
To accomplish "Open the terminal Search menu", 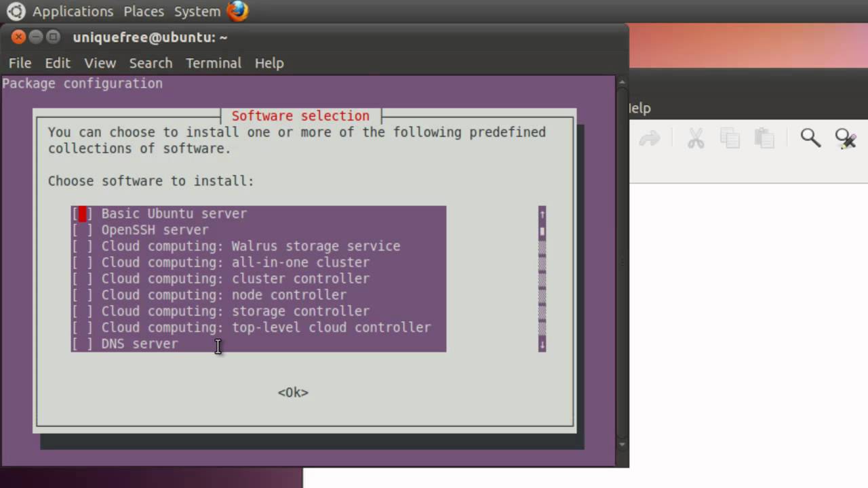I will pos(151,63).
